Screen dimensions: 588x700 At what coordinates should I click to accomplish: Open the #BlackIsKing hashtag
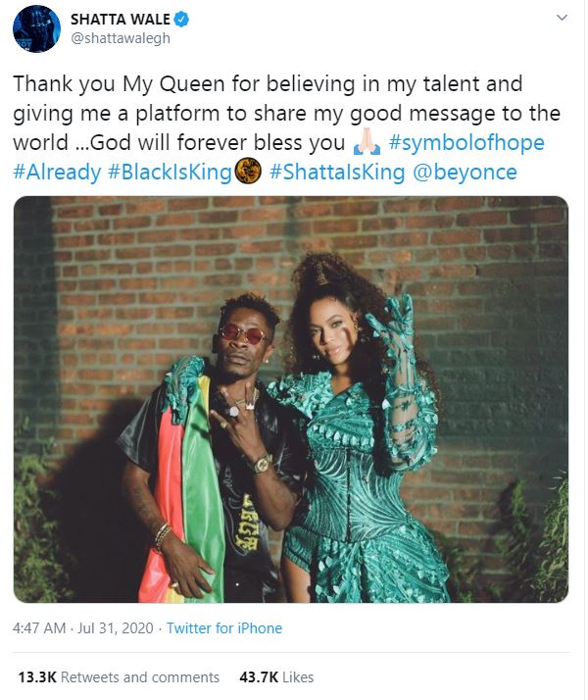tap(170, 173)
